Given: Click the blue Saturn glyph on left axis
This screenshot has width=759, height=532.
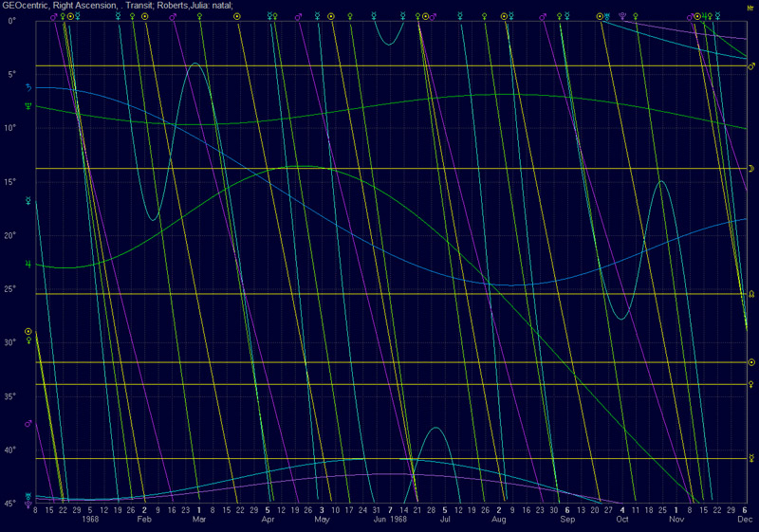Looking at the screenshot, I should point(28,87).
